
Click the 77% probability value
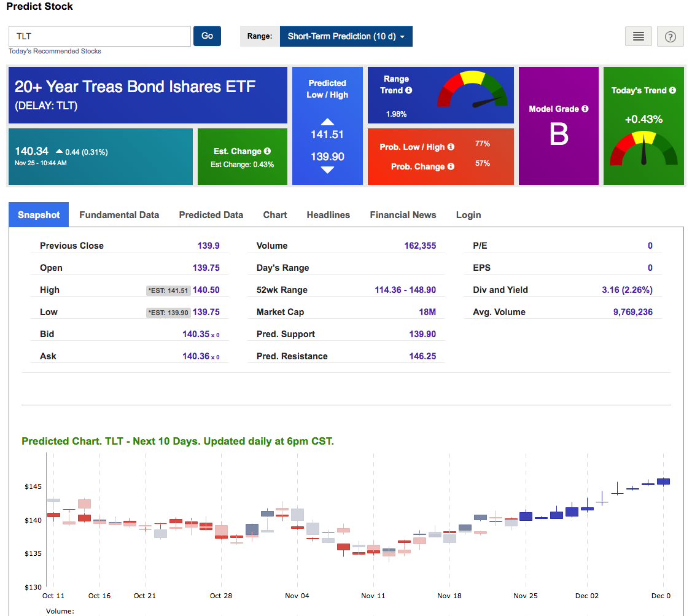tap(483, 144)
